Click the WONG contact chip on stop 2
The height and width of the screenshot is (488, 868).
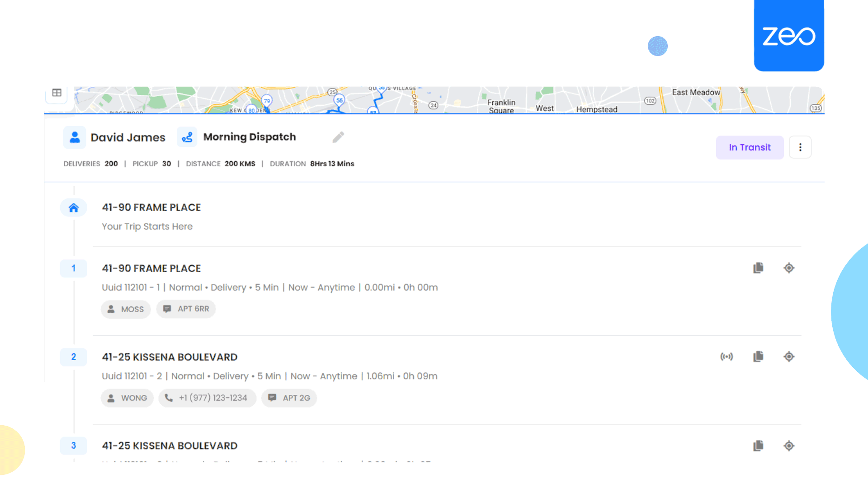pyautogui.click(x=127, y=398)
